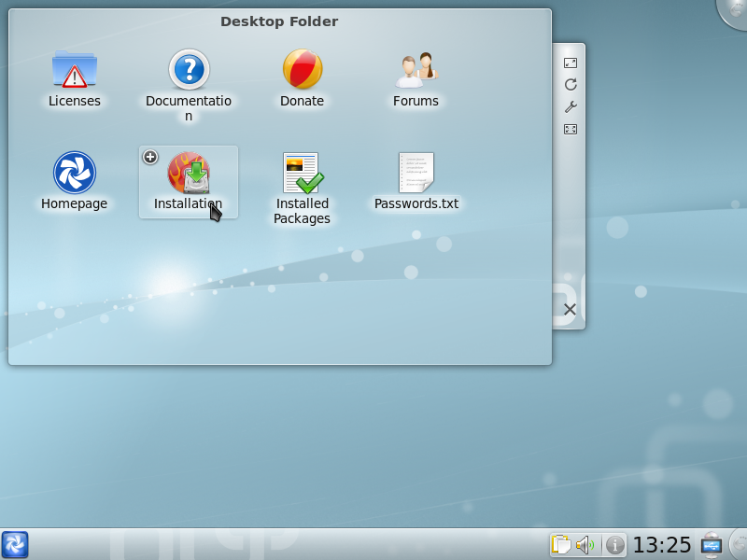Screen dimensions: 747x560
Task: Open the Kickoff application launcher menu
Action: click(15, 544)
